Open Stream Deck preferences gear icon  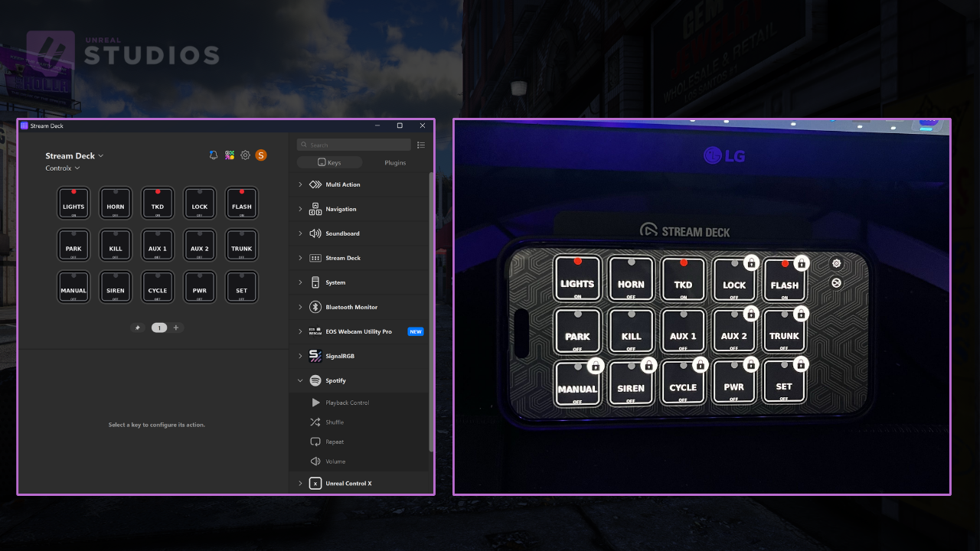click(245, 155)
